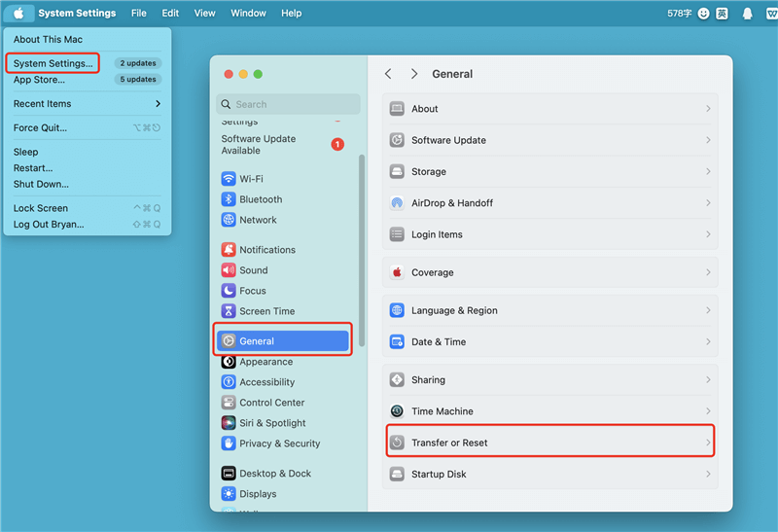Open Screen Time hourglass icon
The height and width of the screenshot is (532, 778).
(229, 311)
